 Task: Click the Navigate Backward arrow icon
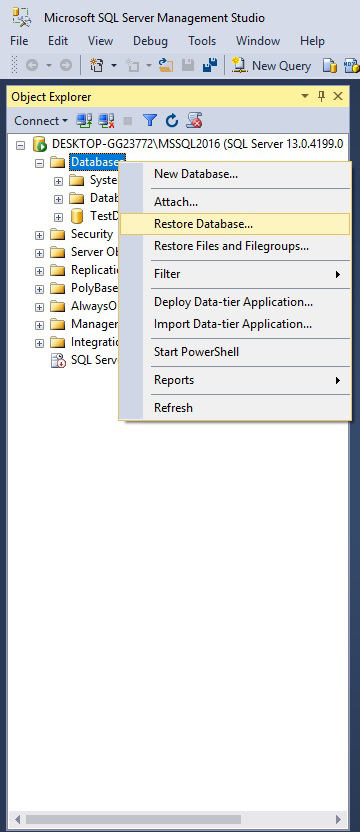coord(31,65)
